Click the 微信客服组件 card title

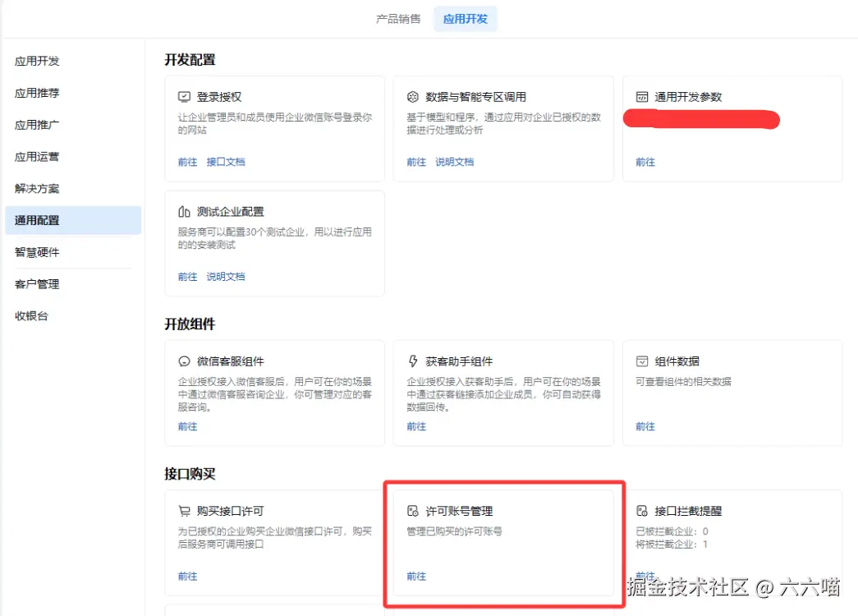point(231,361)
